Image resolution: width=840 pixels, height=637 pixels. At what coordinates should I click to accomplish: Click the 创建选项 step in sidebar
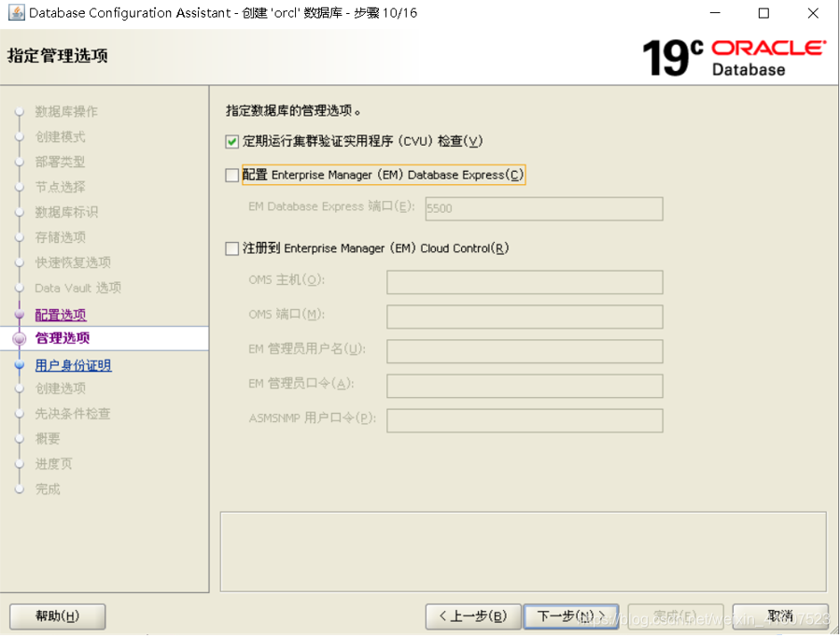click(x=60, y=389)
